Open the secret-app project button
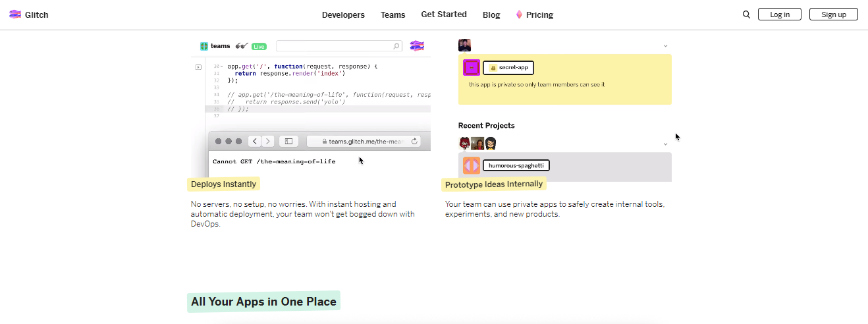This screenshot has height=324, width=868. tap(508, 67)
